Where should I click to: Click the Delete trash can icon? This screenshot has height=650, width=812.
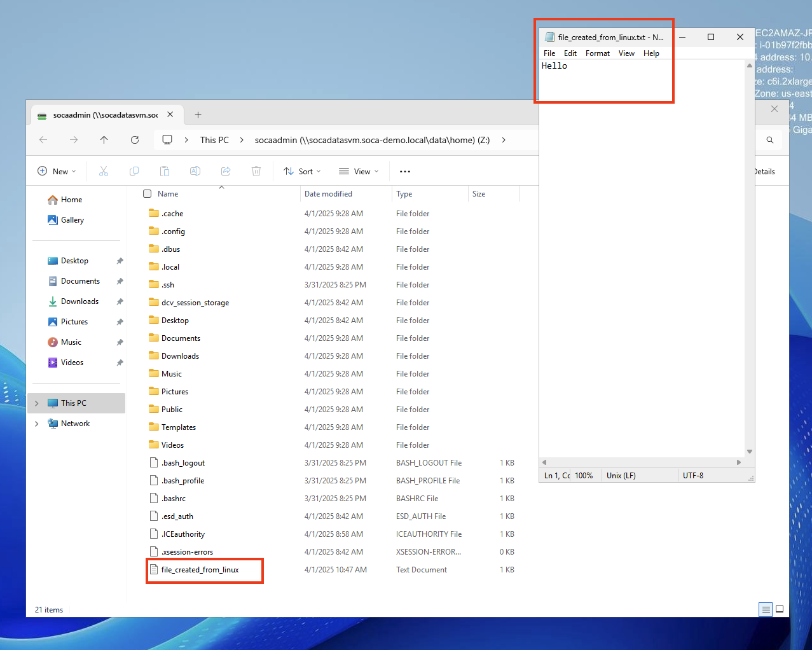(x=256, y=171)
